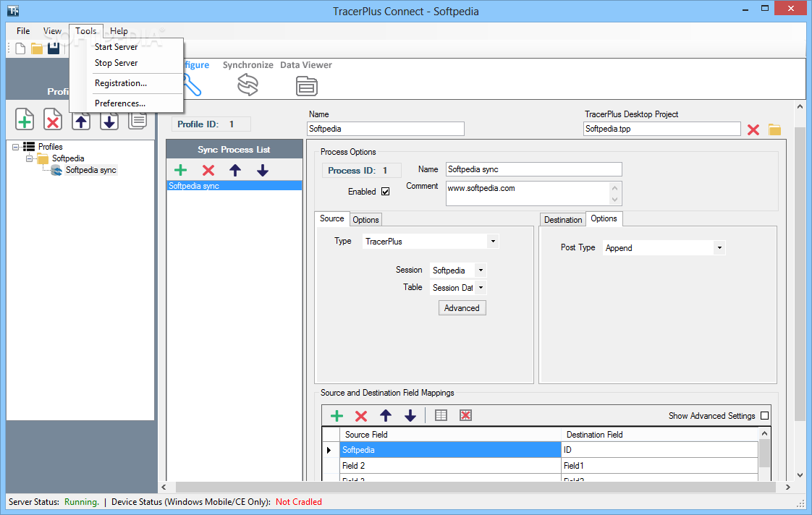The image size is (812, 515).
Task: Move field mapping up arrow
Action: (x=385, y=416)
